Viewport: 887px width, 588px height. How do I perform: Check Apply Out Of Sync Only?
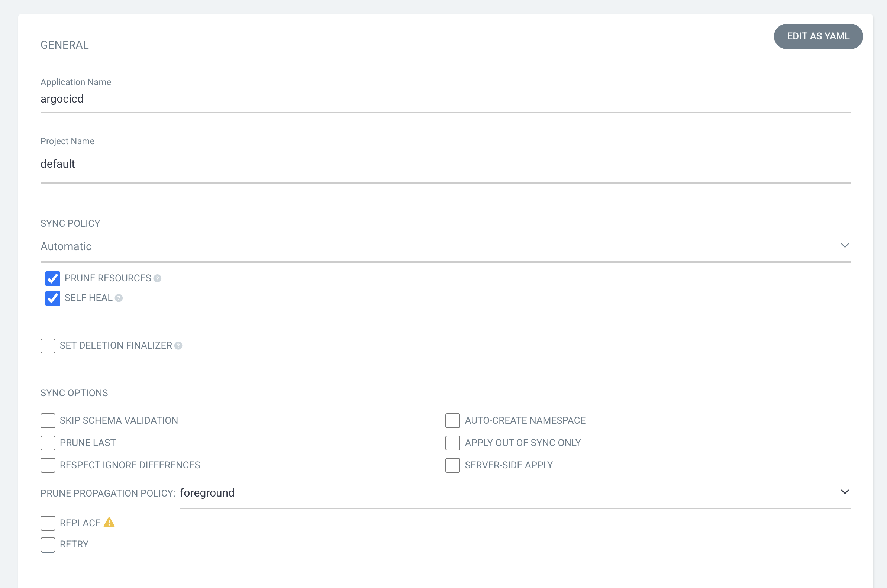pos(453,443)
